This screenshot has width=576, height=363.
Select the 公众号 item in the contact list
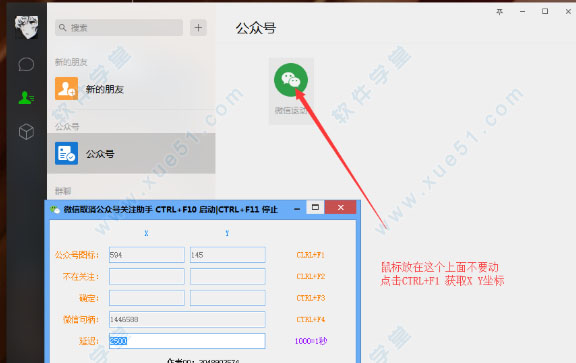tap(132, 154)
